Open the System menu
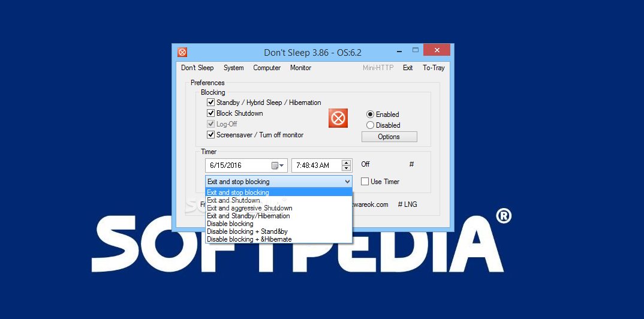Viewport: 644px width, 319px height. pyautogui.click(x=234, y=68)
